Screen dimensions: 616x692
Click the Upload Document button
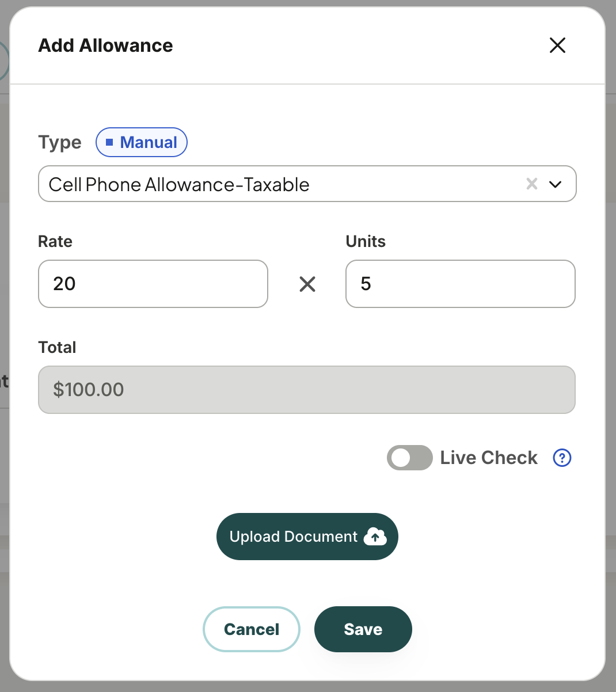(x=307, y=537)
